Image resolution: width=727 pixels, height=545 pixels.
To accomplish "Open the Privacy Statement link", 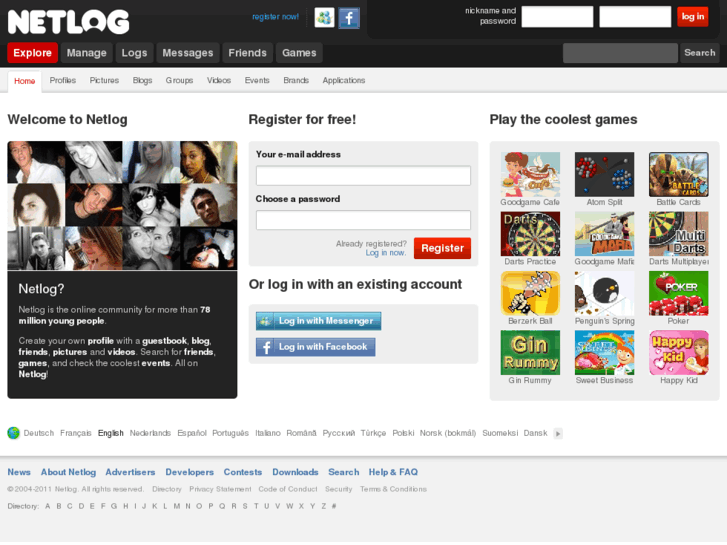I will point(220,489).
